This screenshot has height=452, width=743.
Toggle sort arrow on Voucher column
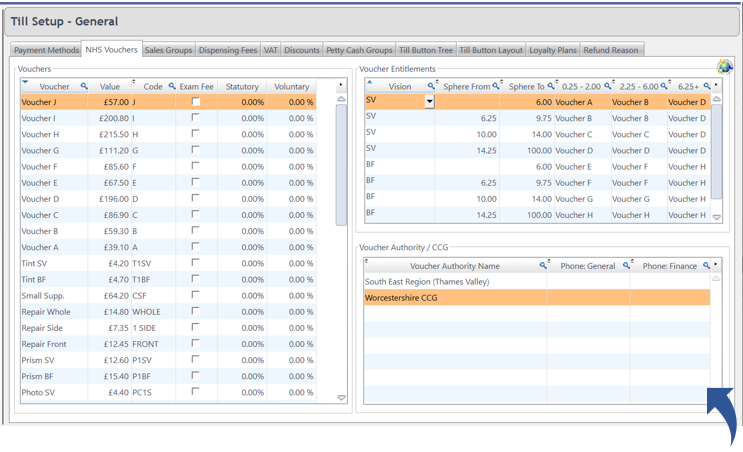point(26,82)
